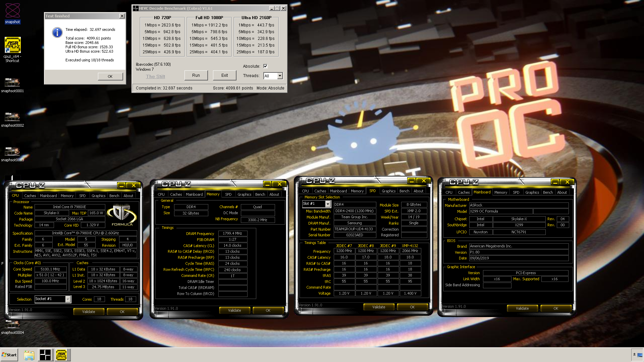The width and height of the screenshot is (644, 362).
Task: Close the CPU-Z Memory window
Action: [279, 184]
